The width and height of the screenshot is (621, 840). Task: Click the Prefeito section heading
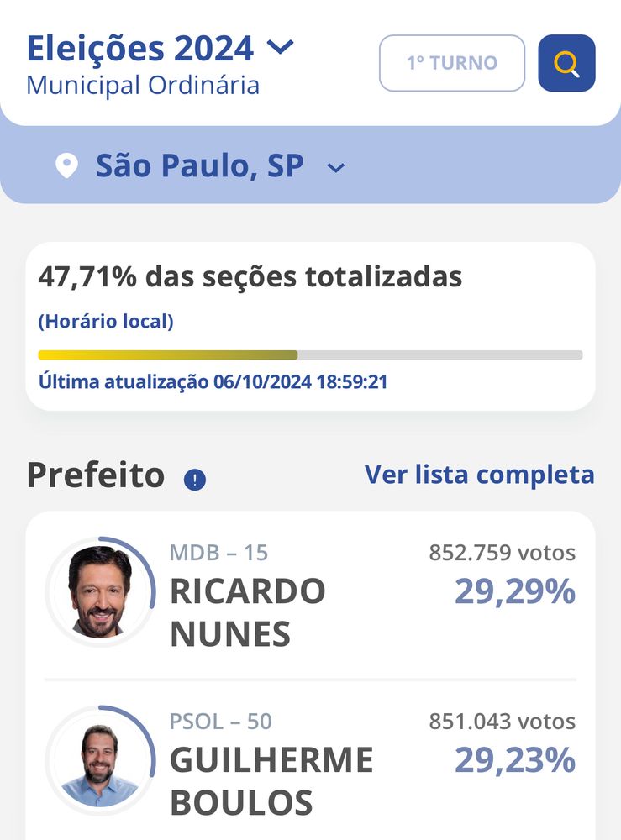96,475
